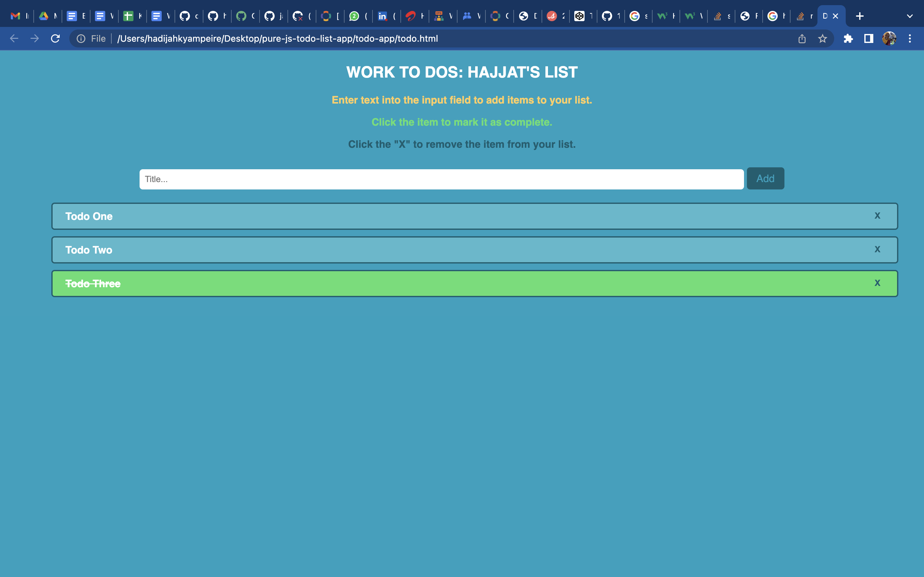Open the Chrome profile avatar
The width and height of the screenshot is (924, 577).
coord(889,38)
